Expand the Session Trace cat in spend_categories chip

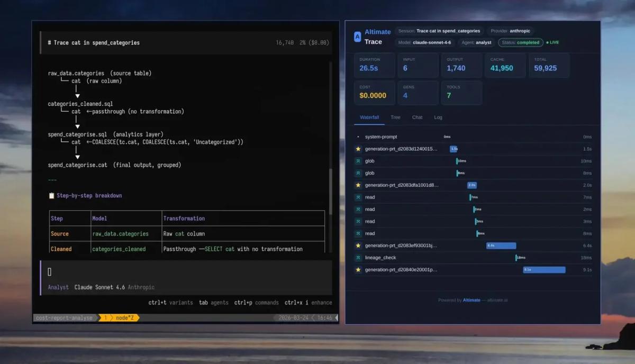[x=440, y=31]
